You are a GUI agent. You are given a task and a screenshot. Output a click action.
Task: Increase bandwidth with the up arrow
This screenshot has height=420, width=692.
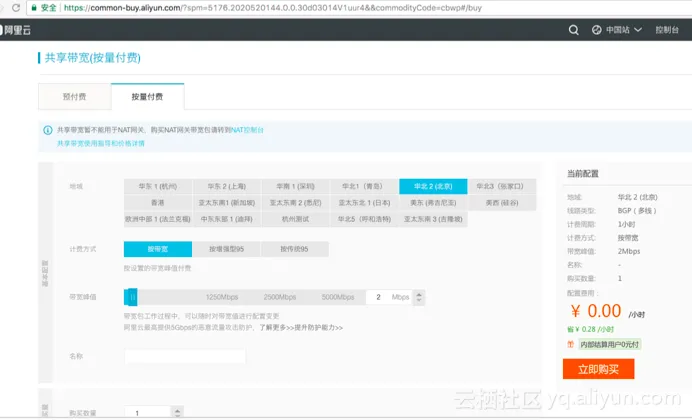[419, 294]
